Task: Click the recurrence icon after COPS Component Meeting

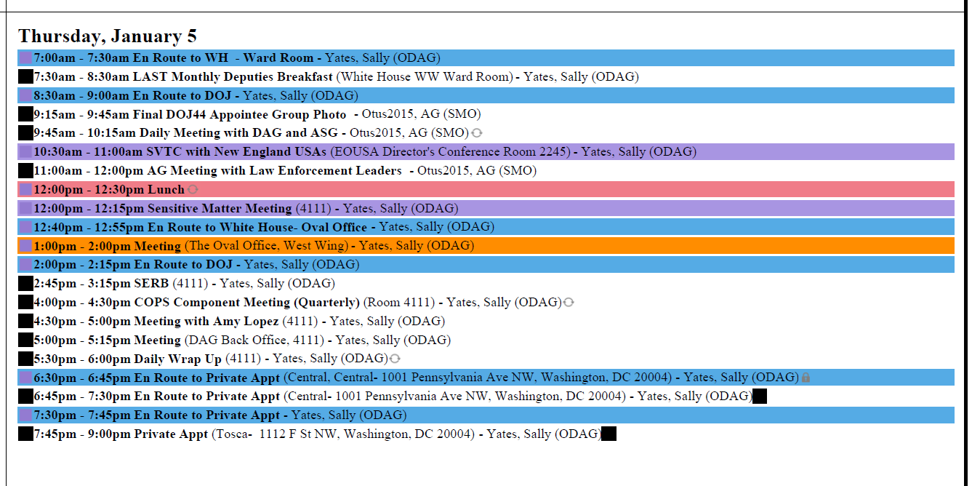Action: (x=569, y=302)
